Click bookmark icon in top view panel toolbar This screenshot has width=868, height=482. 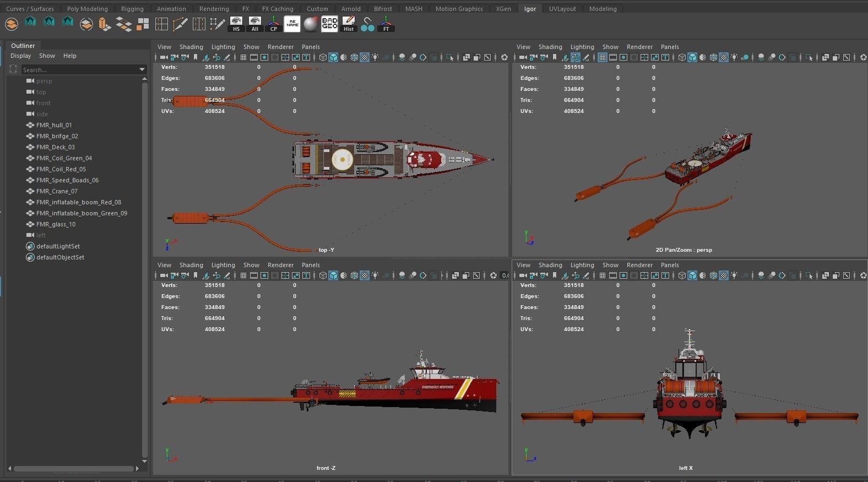pos(195,57)
